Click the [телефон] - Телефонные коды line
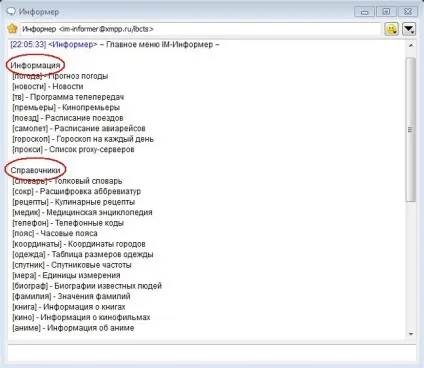Image resolution: width=424 pixels, height=368 pixels. [x=68, y=223]
